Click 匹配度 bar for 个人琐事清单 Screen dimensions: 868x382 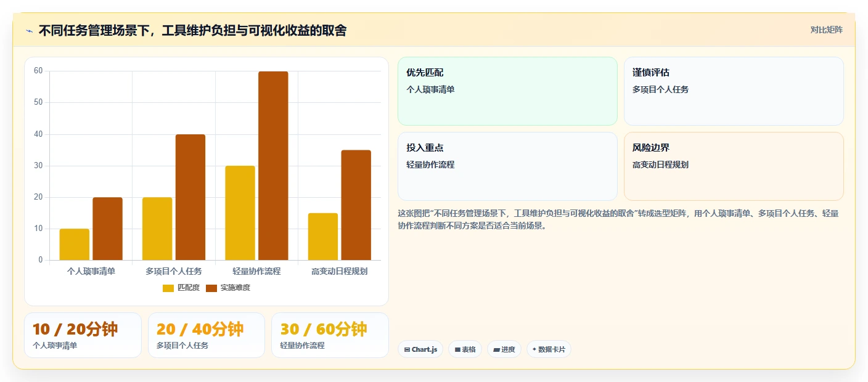pyautogui.click(x=75, y=245)
